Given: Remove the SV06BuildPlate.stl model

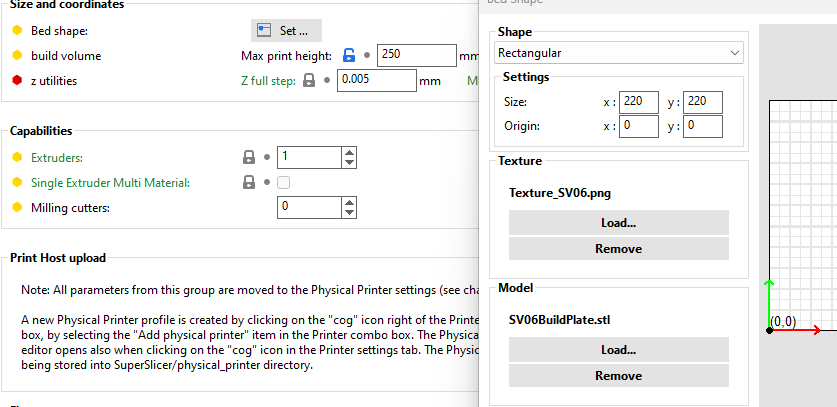Looking at the screenshot, I should coord(618,376).
